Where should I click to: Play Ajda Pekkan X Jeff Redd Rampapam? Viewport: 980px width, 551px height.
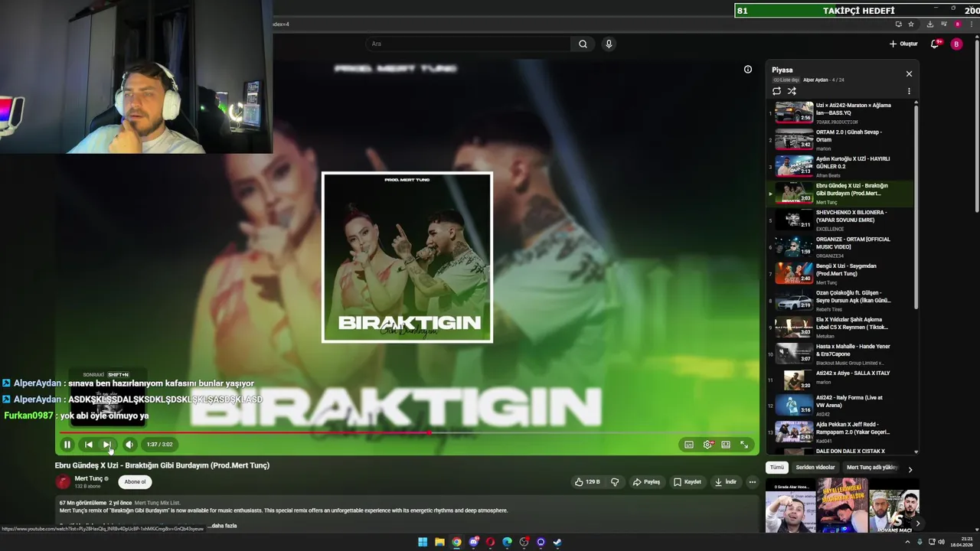coord(841,432)
